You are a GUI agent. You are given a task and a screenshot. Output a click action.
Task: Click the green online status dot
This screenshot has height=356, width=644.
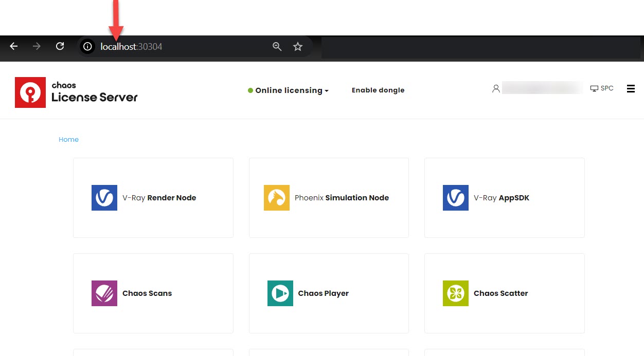251,90
